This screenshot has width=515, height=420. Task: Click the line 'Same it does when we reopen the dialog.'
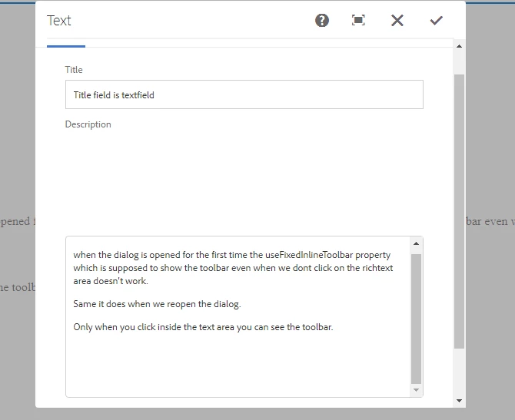157,304
